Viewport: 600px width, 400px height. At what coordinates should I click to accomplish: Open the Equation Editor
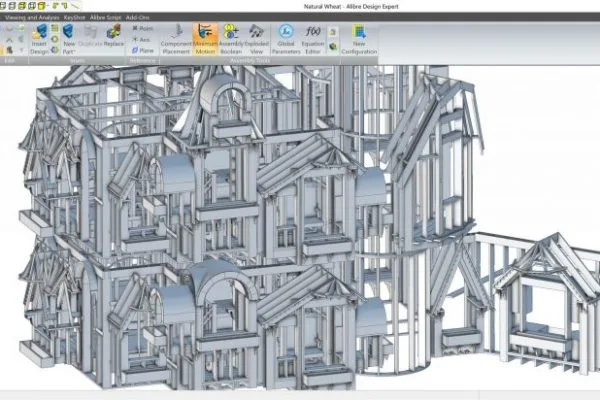[x=313, y=39]
